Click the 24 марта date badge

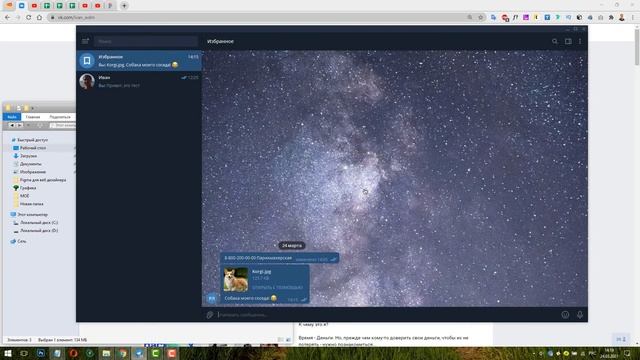coord(292,245)
